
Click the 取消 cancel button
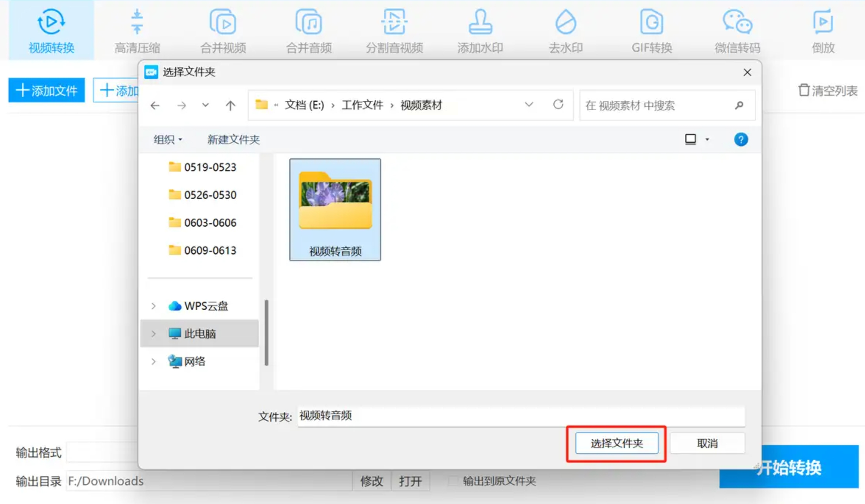[x=707, y=443]
